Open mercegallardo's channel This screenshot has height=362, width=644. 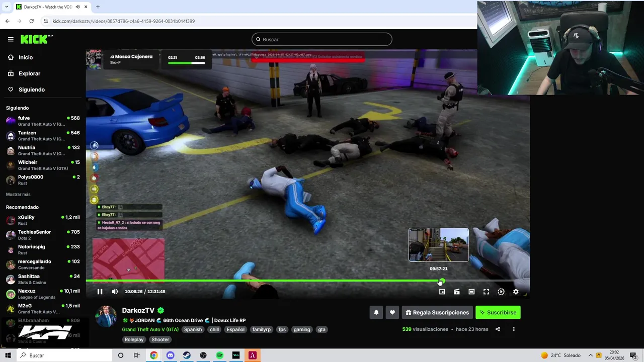[x=43, y=264]
